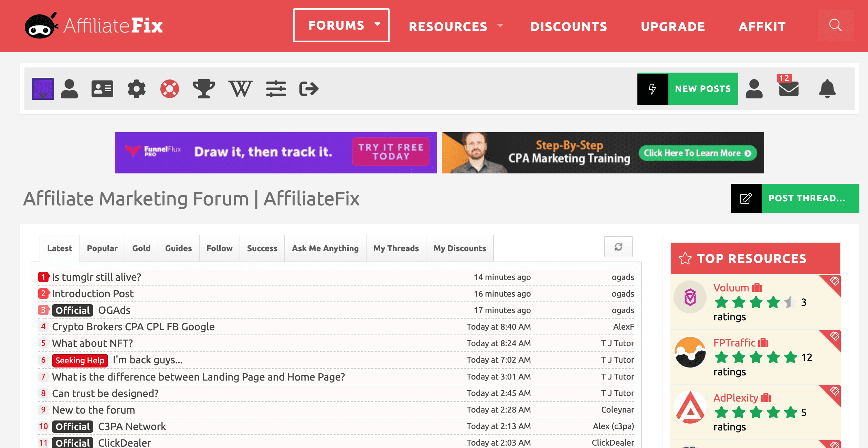Click the refresh thread list button
The height and width of the screenshot is (448, 868).
(618, 247)
